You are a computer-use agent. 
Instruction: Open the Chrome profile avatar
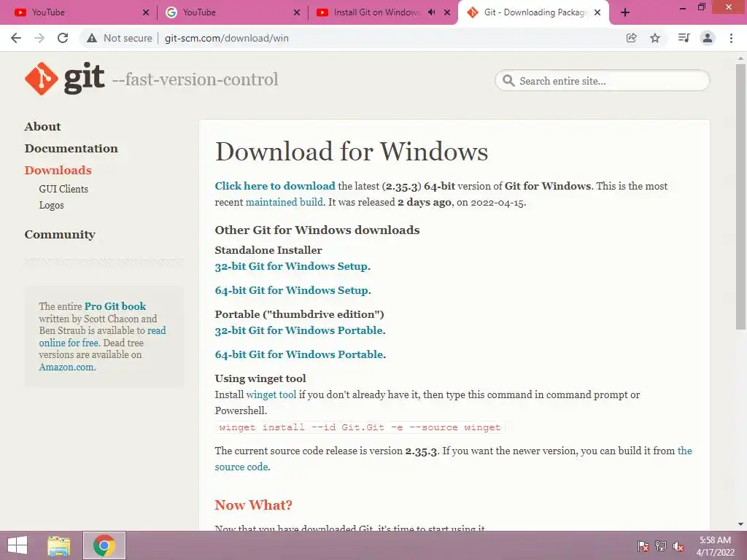coord(708,38)
